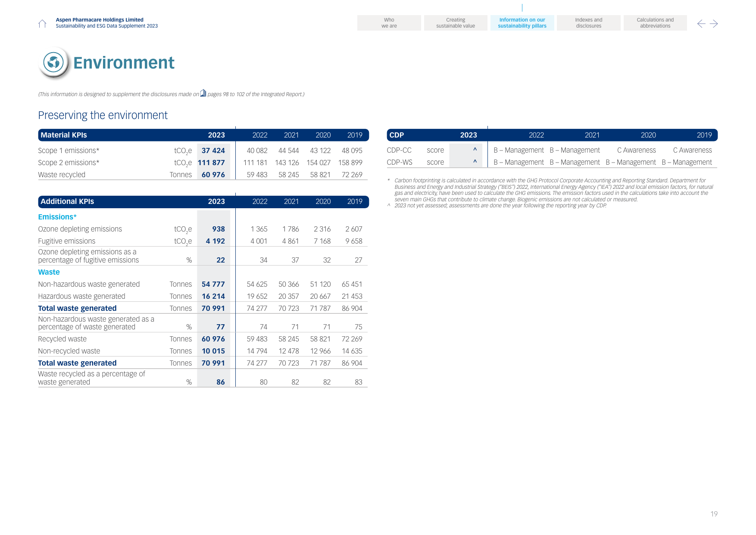Select 'Information on our sustainability pillars' tab
756x535 pixels.
[522, 23]
